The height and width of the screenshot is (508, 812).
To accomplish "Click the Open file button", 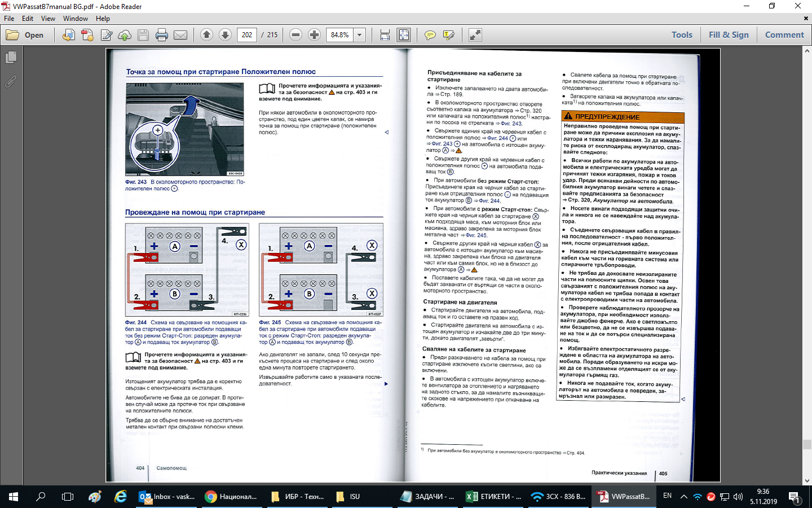I will tap(25, 35).
